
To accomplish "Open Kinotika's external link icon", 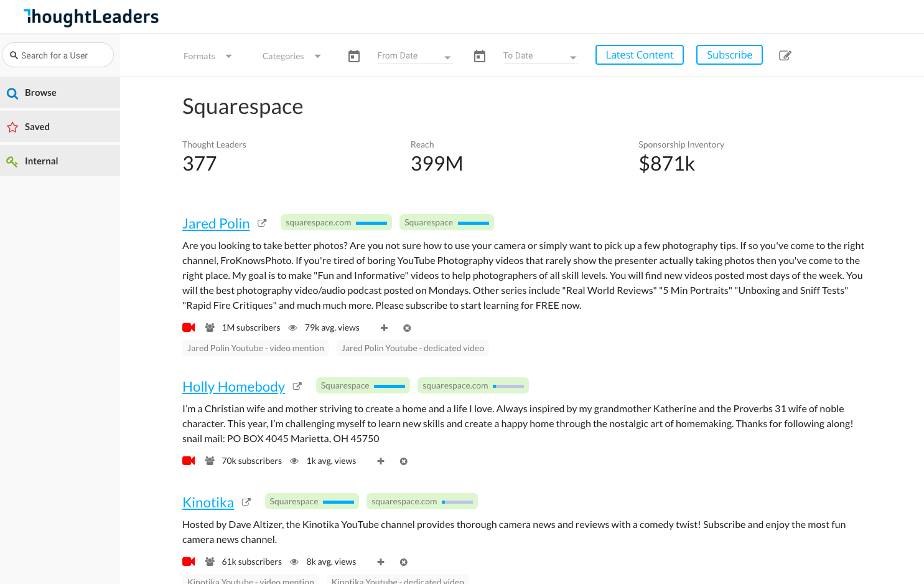I will 246,502.
